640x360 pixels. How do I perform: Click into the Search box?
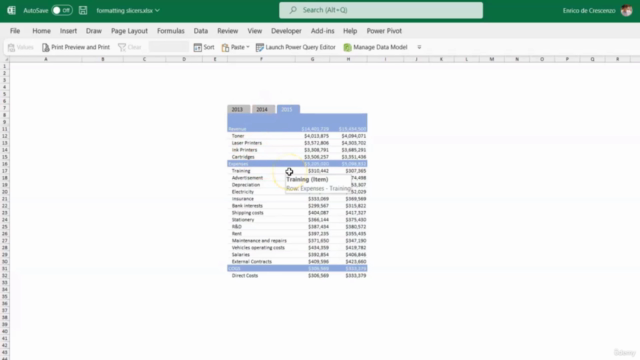click(381, 10)
